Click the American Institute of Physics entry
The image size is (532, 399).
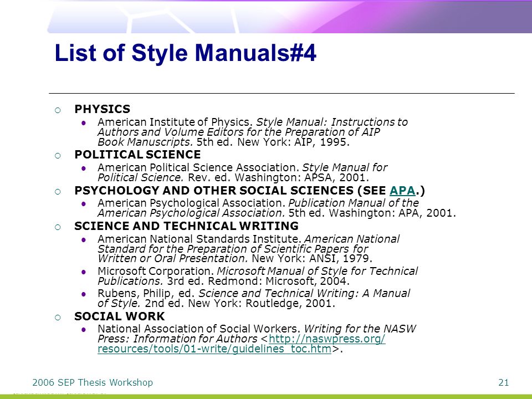253,132
